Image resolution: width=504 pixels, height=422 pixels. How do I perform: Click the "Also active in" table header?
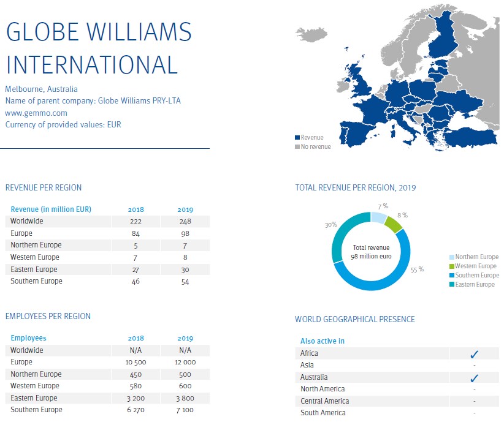321,341
